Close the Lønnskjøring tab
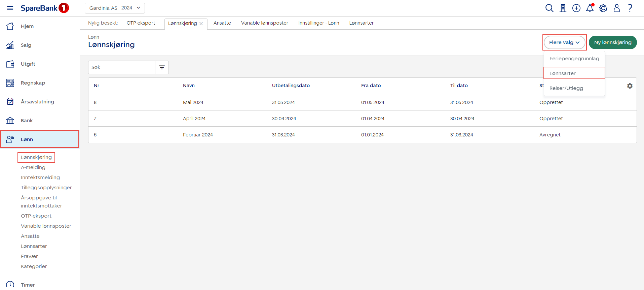The width and height of the screenshot is (644, 290). [x=201, y=24]
